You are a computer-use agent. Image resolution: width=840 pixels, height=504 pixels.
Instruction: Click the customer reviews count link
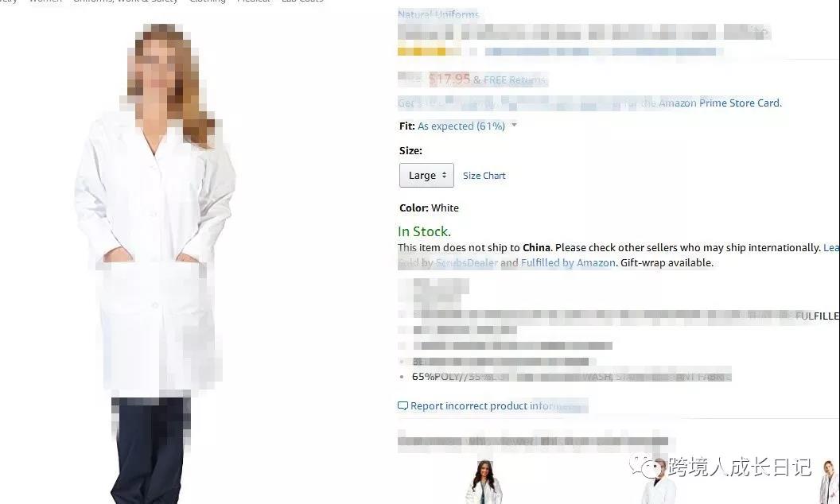click(603, 52)
